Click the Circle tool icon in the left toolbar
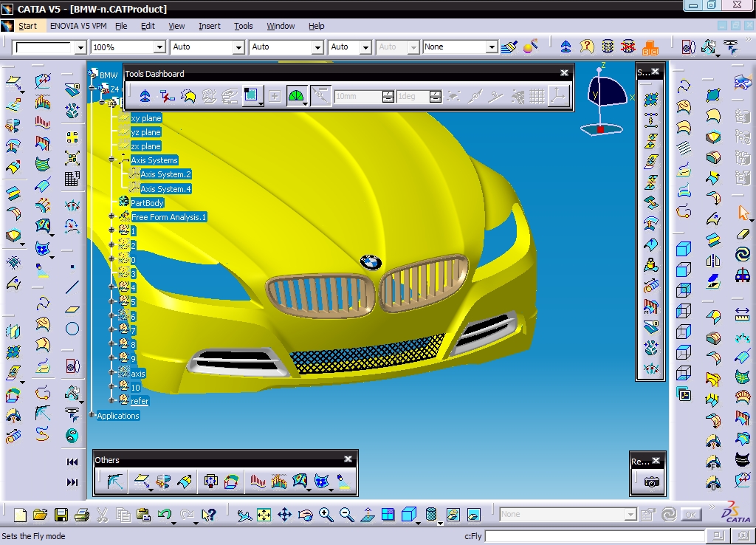 pyautogui.click(x=72, y=329)
